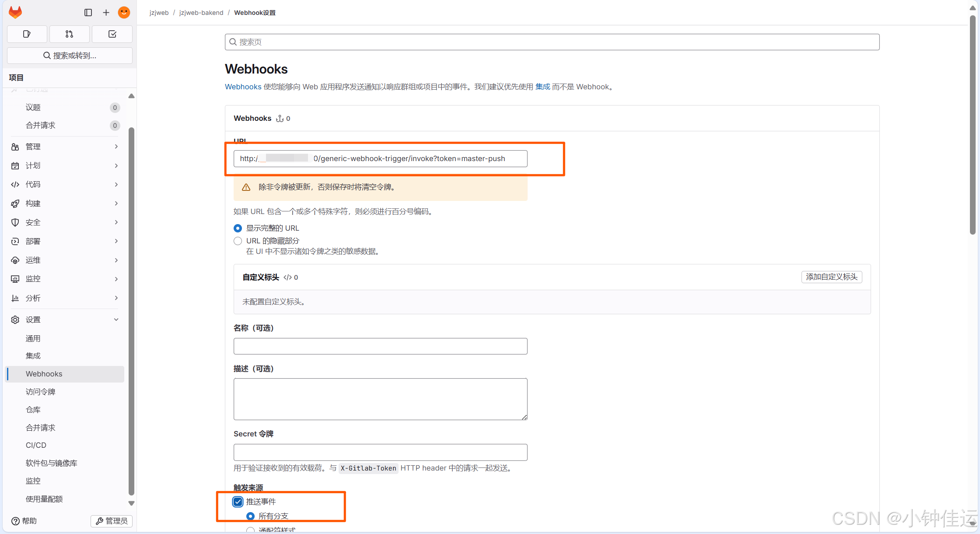Select 所有分支 radio option
This screenshot has width=980, height=534.
click(250, 516)
